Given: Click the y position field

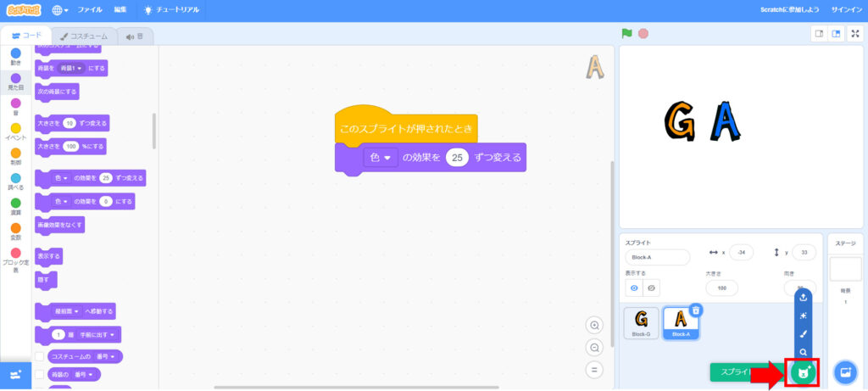Looking at the screenshot, I should click(x=804, y=253).
